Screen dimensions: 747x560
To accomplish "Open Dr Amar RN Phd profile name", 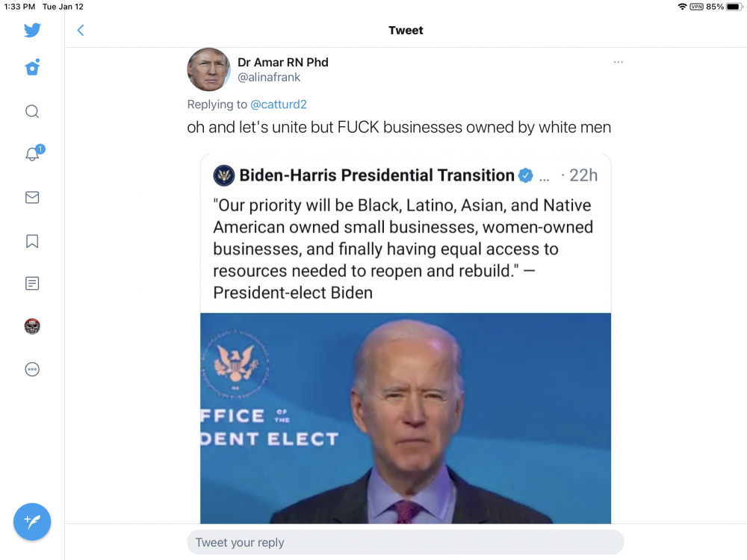I will 282,63.
